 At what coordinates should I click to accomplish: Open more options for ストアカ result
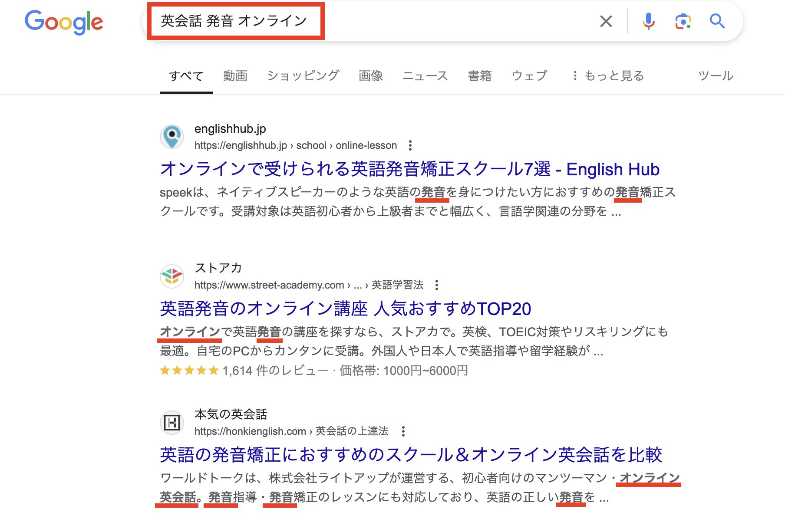(437, 285)
